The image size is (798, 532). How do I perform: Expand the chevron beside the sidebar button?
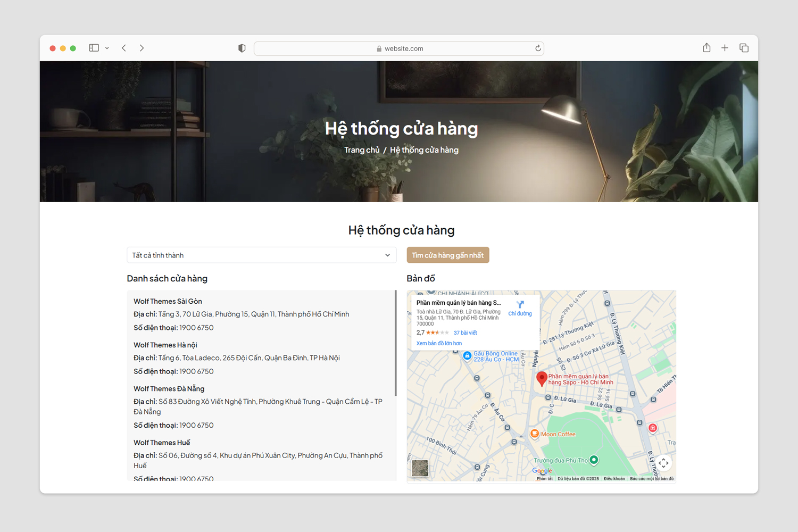click(107, 48)
